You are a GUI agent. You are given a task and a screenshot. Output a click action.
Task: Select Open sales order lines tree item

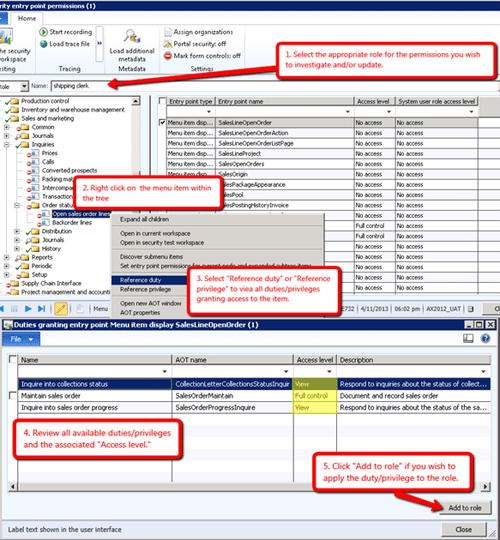coord(81,214)
